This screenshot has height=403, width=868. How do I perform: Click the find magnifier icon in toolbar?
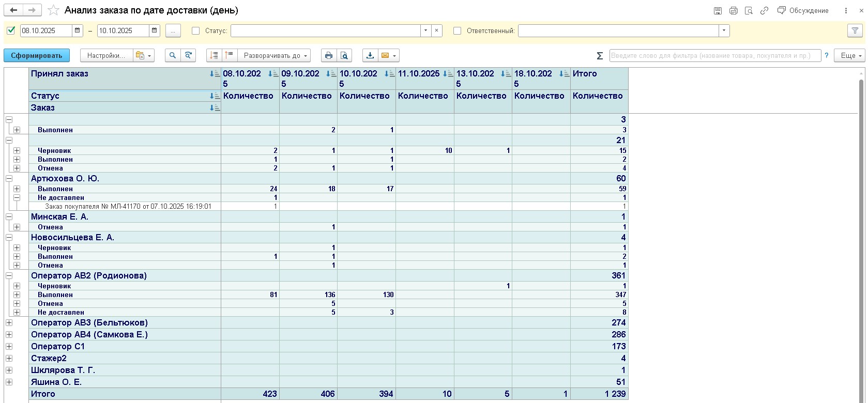click(x=173, y=56)
